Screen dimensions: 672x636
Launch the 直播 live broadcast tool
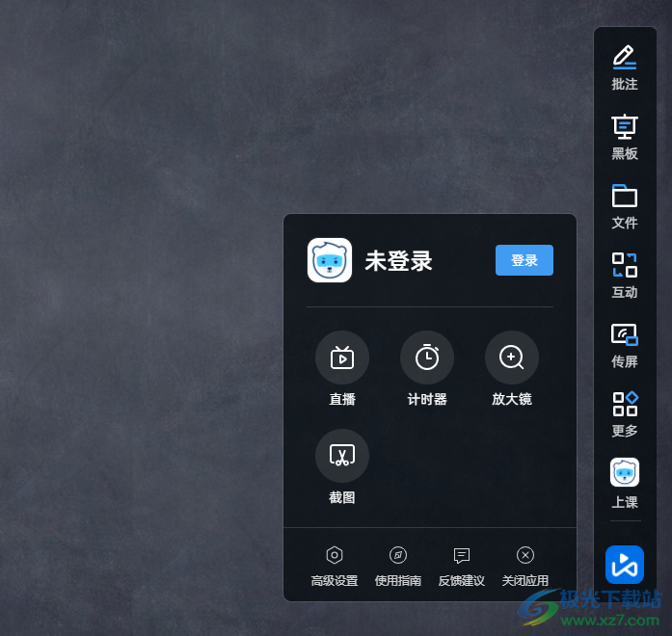tap(342, 358)
